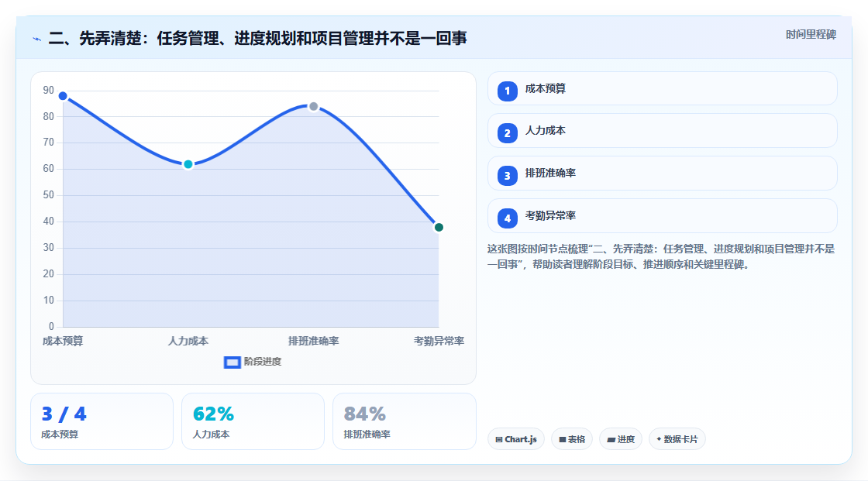Click x-axis label 人力成本

click(188, 341)
